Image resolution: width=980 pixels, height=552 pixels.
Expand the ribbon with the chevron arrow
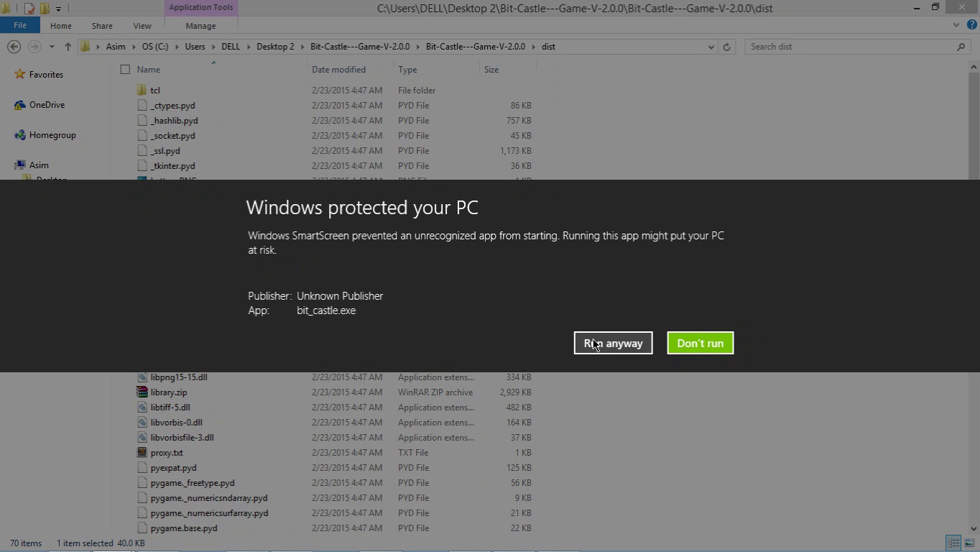click(x=956, y=25)
